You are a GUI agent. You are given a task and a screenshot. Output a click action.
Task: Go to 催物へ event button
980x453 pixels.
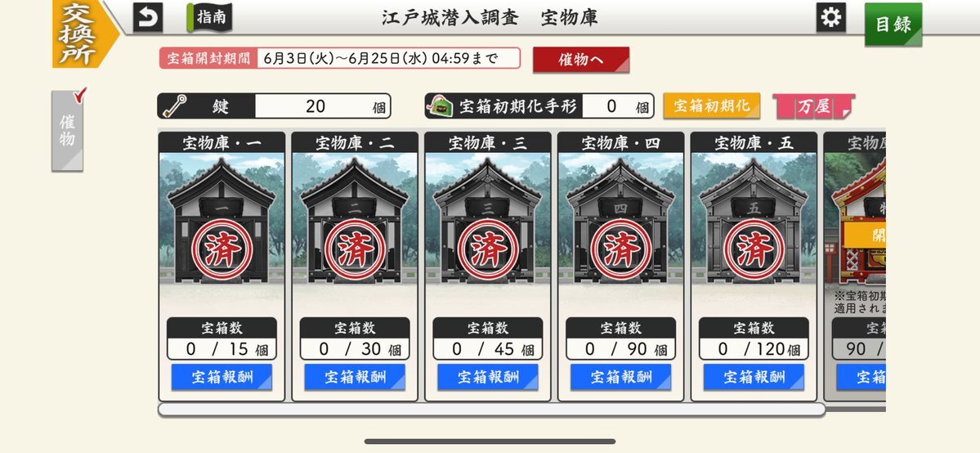(x=581, y=60)
